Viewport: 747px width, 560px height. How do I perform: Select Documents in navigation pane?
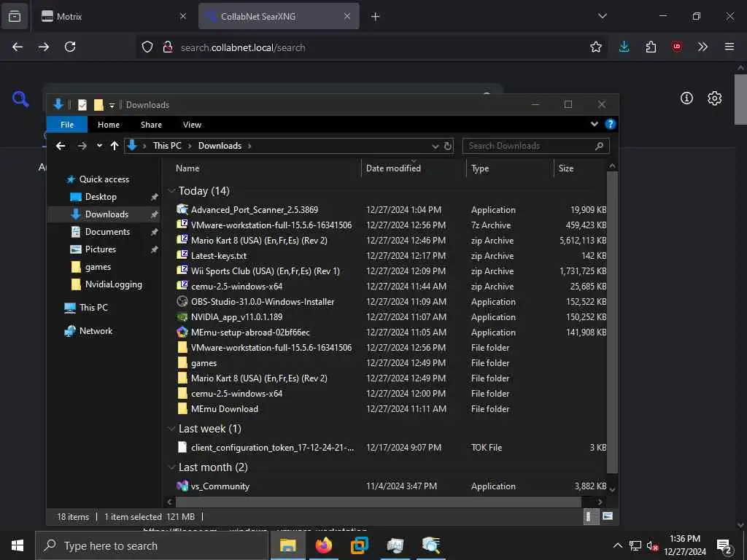107,232
